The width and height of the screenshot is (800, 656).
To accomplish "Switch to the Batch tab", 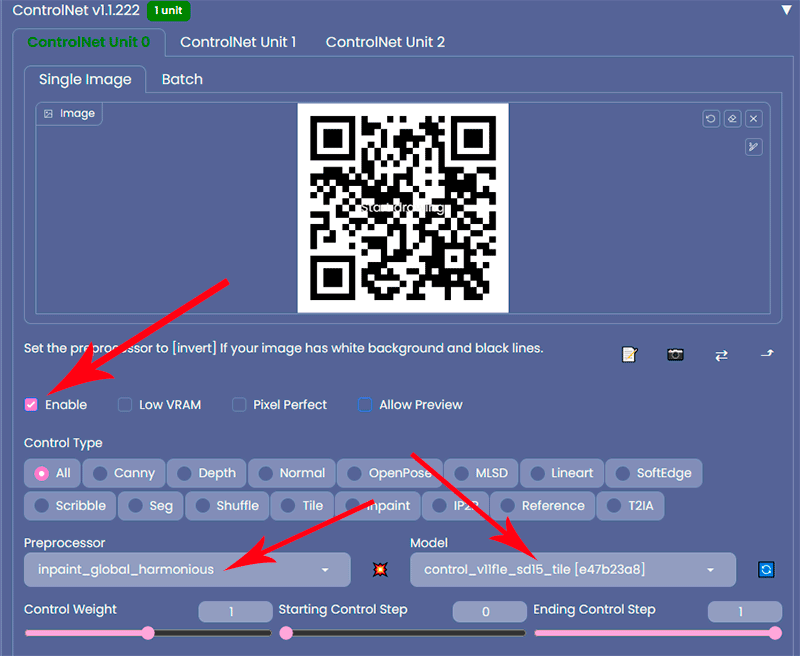I will coord(182,79).
